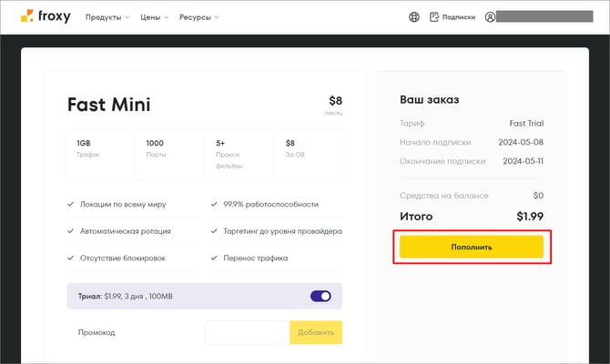Expand the Продукты menu
610x364 pixels.
(107, 17)
